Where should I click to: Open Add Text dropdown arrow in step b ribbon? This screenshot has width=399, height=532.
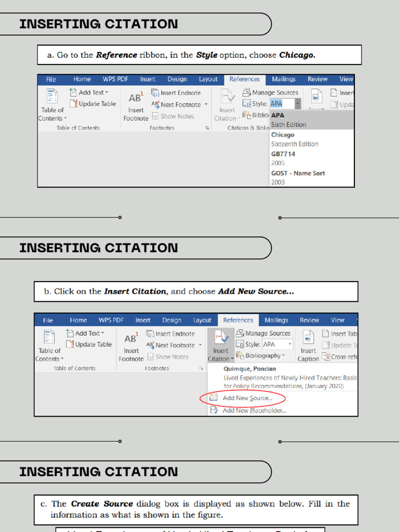tap(102, 333)
